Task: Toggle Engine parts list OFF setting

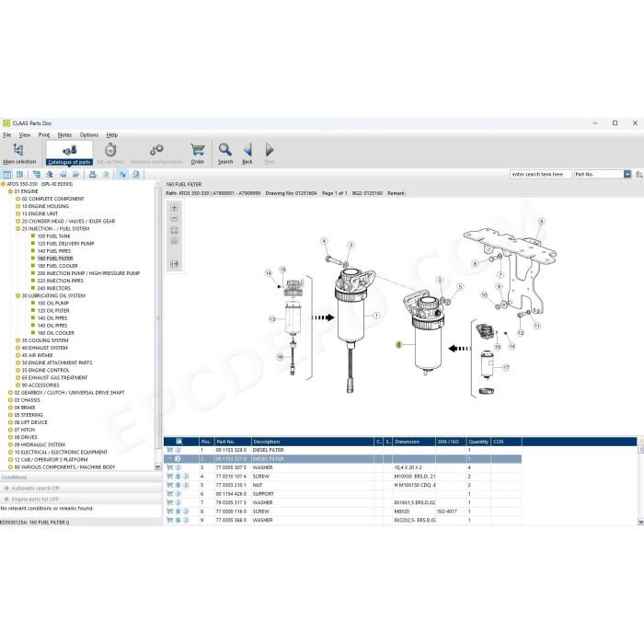Action: 35,499
